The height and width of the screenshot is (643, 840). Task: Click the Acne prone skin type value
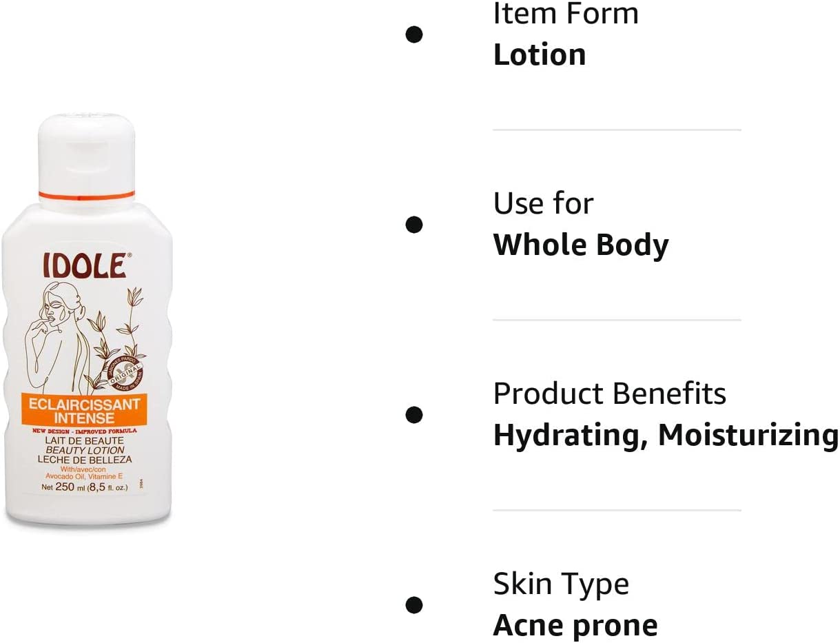click(x=575, y=626)
